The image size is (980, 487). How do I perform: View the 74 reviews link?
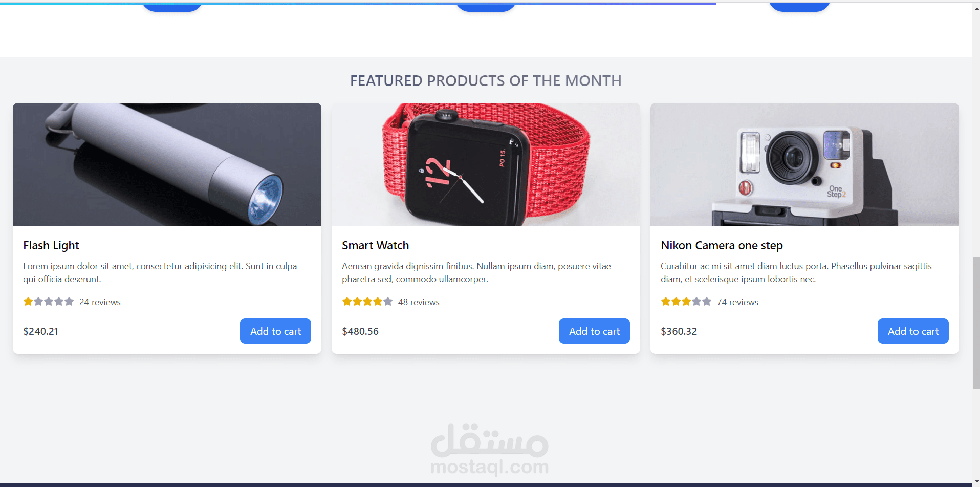click(737, 302)
